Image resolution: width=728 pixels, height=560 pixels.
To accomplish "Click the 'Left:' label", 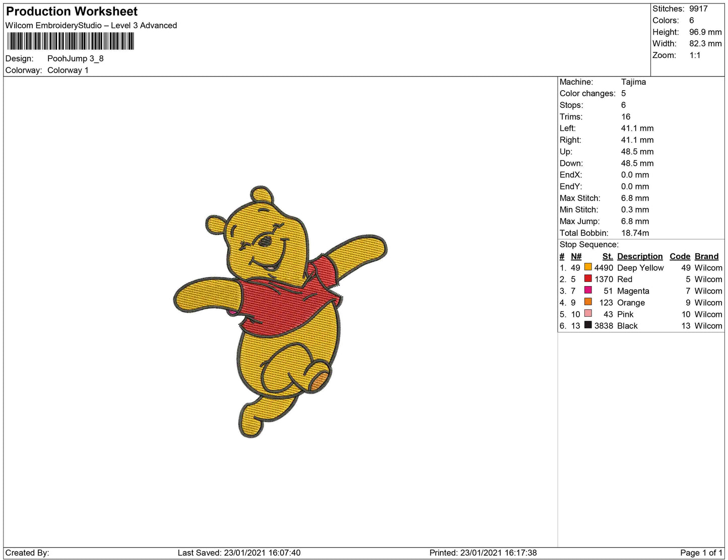I will point(567,128).
